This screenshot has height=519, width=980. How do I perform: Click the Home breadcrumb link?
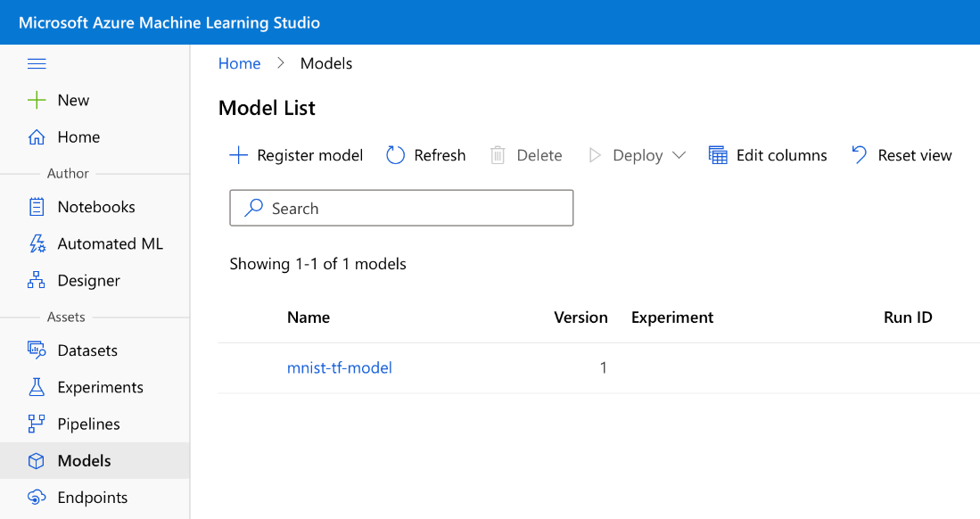[x=239, y=64]
